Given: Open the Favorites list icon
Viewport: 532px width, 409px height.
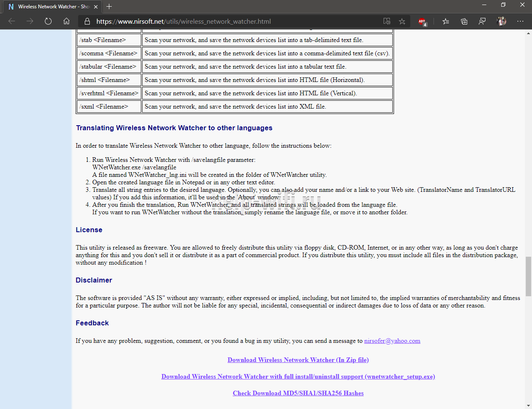Looking at the screenshot, I should (x=446, y=21).
